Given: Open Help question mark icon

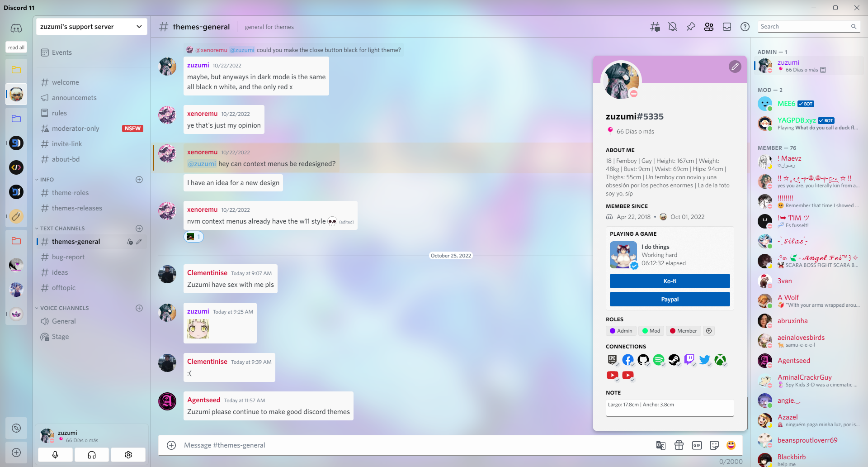Looking at the screenshot, I should coord(745,27).
